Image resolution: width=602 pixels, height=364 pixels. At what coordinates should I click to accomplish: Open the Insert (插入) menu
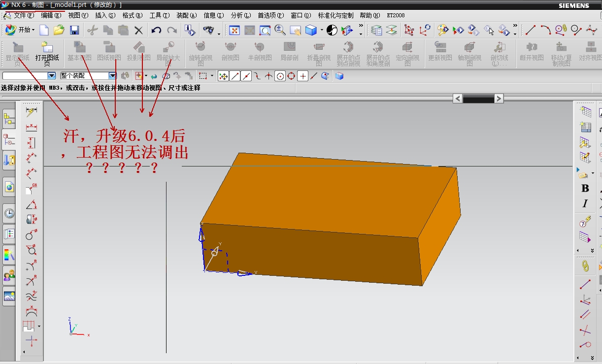click(105, 15)
